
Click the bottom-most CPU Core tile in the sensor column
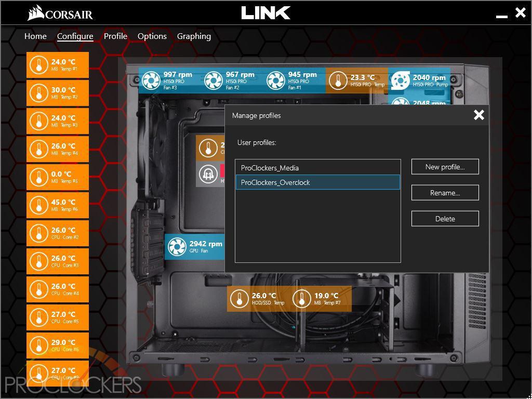[58, 374]
